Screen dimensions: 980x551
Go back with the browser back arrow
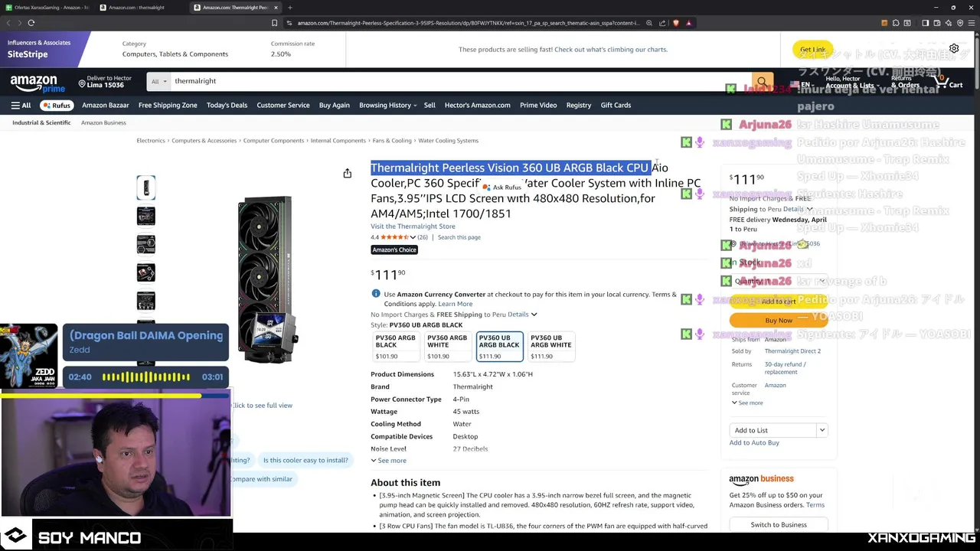coord(9,23)
